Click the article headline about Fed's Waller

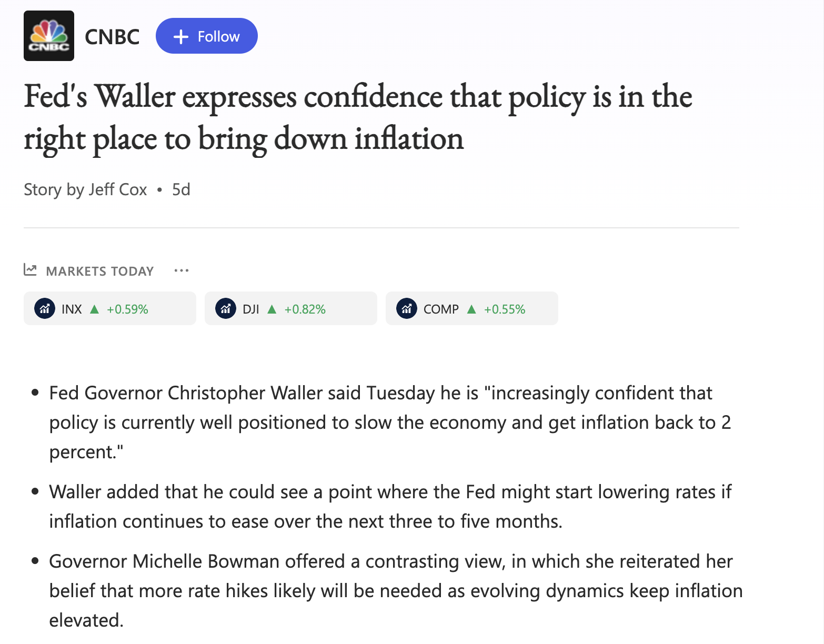point(358,118)
